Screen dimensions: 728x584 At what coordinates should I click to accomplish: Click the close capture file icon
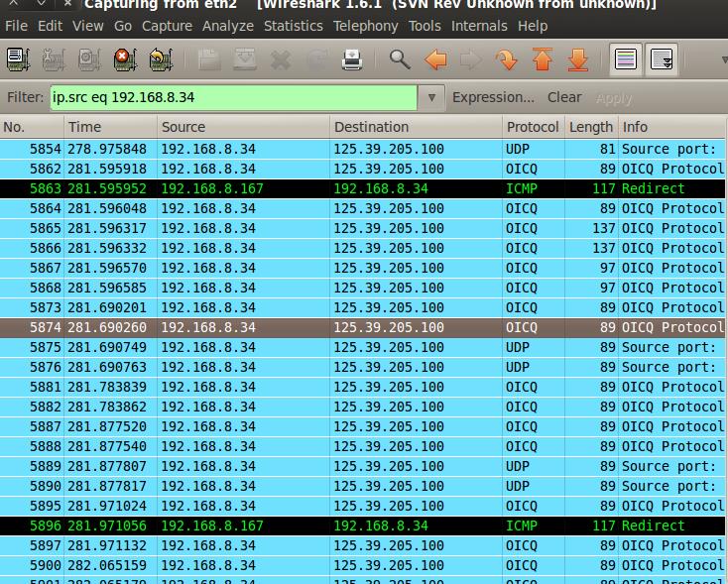281,59
